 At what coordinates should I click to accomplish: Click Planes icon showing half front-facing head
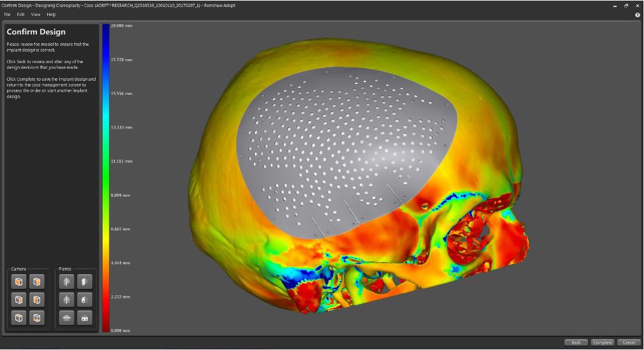[84, 299]
